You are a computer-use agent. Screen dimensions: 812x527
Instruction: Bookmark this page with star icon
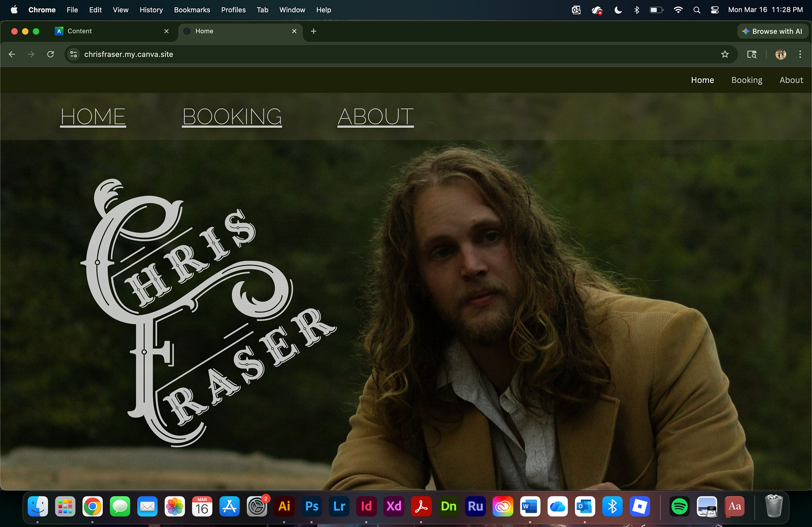tap(725, 54)
